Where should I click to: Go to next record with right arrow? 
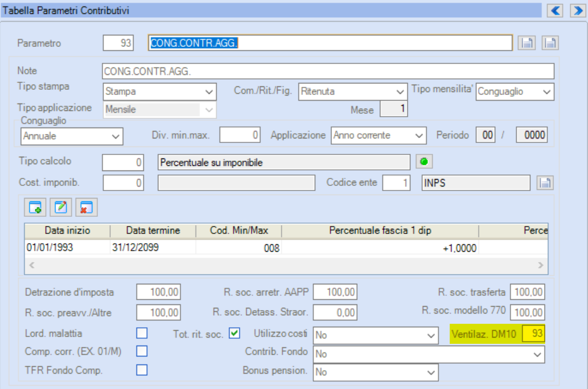coord(578,10)
